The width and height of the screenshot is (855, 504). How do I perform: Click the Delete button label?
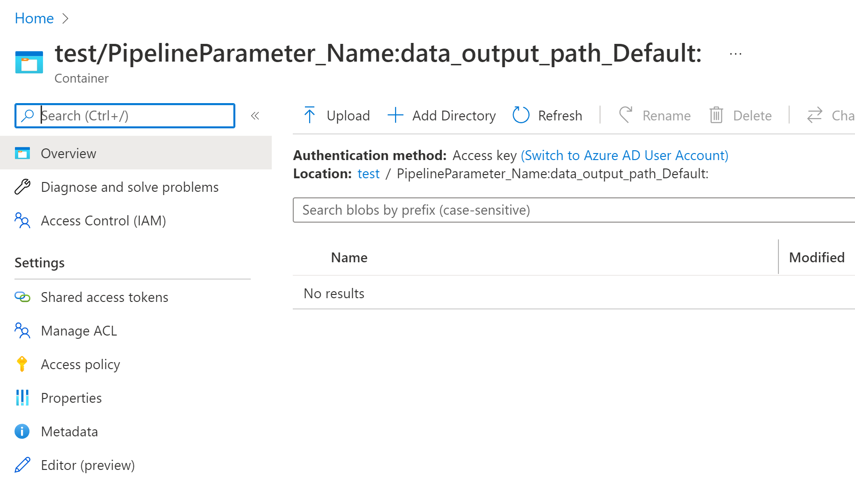[x=752, y=115]
